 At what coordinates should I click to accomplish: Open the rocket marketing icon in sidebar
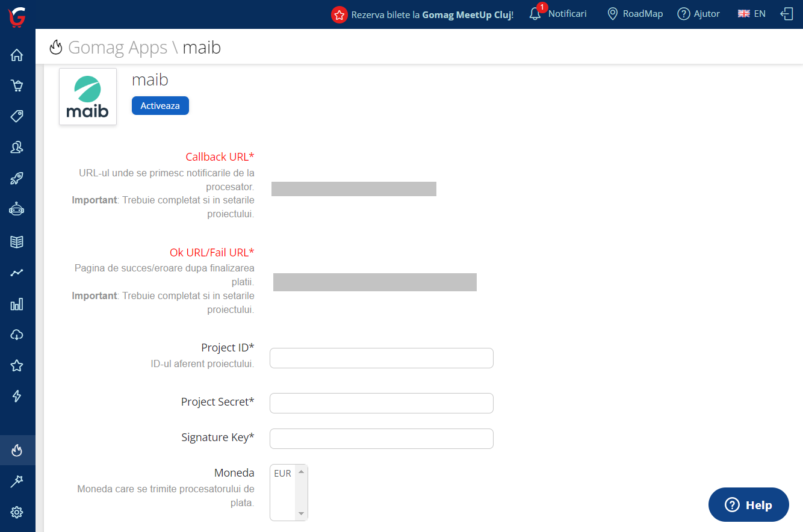pyautogui.click(x=17, y=178)
